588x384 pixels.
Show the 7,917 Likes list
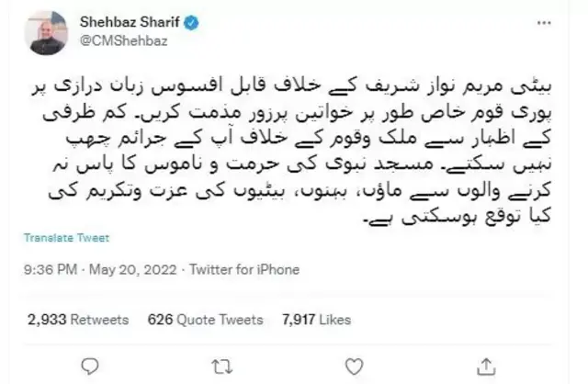coord(316,320)
